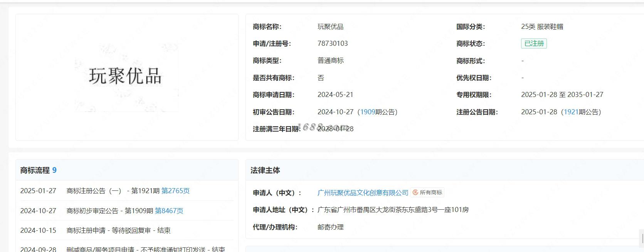Open page 第8467页 link
The image size is (644, 252).
pos(169,211)
